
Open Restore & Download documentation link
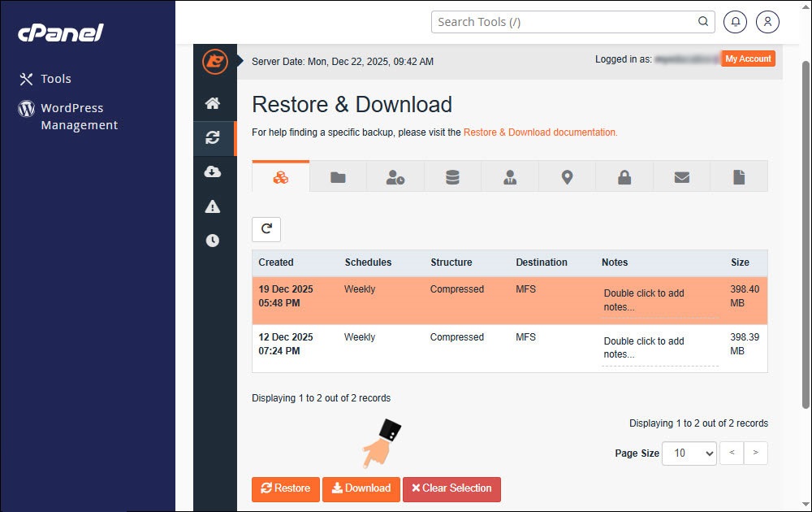click(x=540, y=132)
